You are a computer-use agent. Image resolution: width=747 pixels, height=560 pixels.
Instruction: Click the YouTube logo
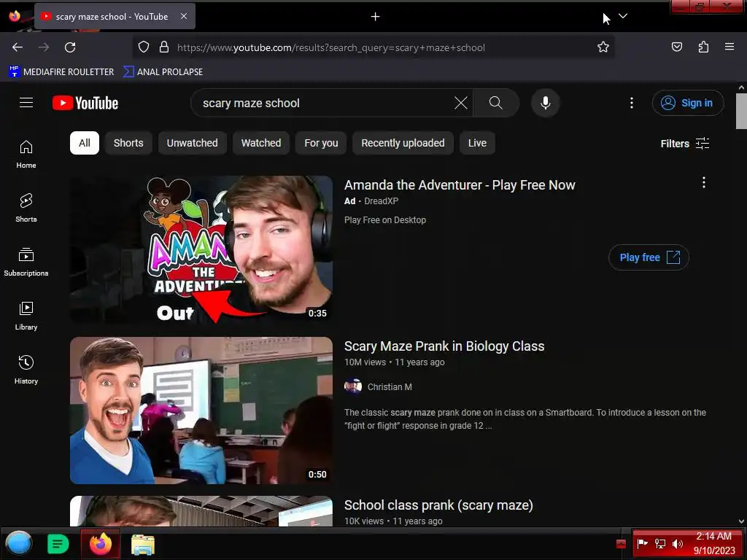pos(85,103)
